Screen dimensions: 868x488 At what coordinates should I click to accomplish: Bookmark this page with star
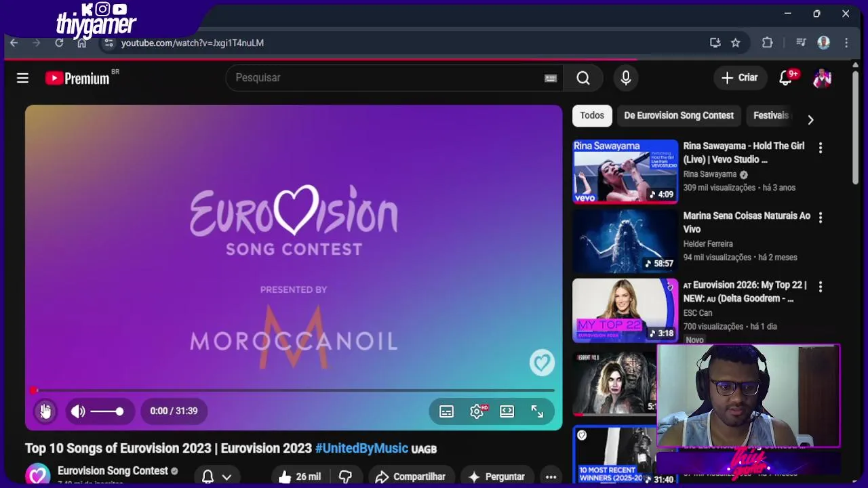(736, 43)
